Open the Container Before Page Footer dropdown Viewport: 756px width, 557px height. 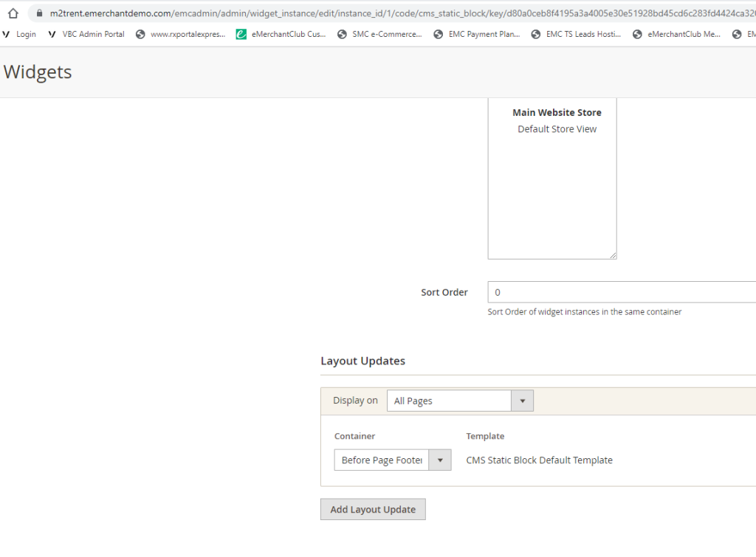click(x=382, y=460)
